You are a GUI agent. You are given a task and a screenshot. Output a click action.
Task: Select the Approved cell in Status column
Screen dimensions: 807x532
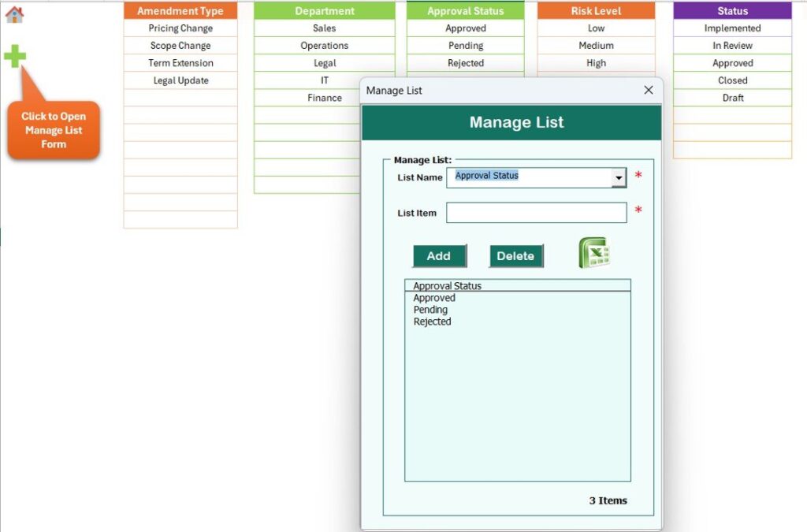[x=732, y=63]
